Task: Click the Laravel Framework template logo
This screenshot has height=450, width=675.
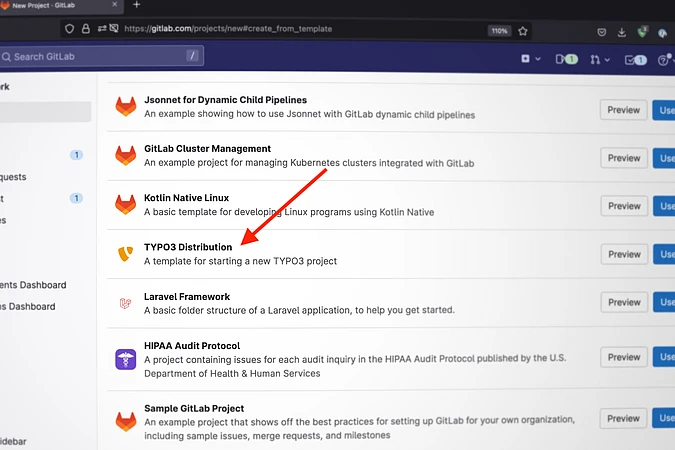Action: click(125, 304)
